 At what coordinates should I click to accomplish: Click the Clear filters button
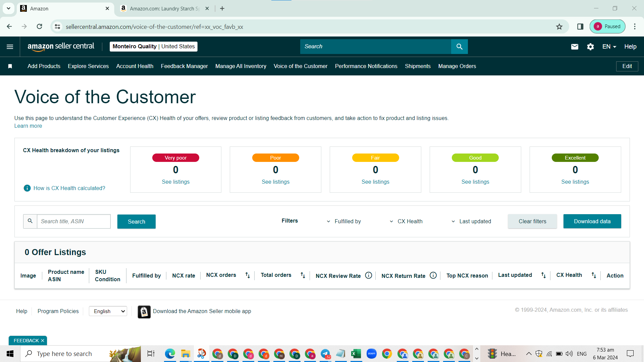533,221
